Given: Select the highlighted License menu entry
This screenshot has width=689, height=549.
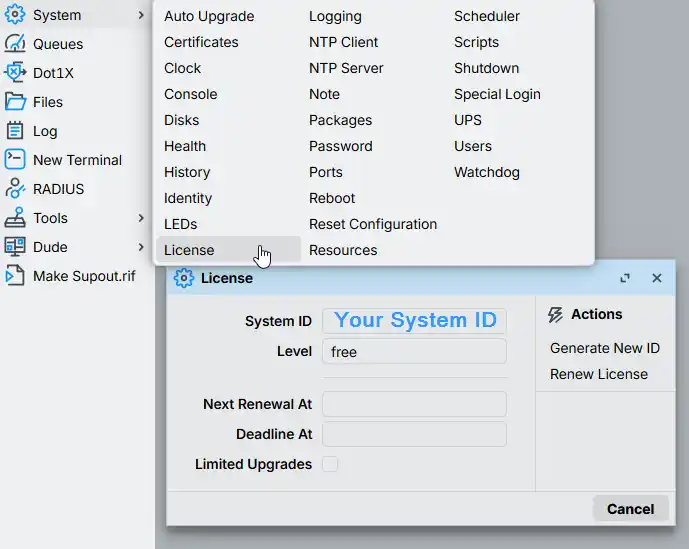Looking at the screenshot, I should pos(228,250).
